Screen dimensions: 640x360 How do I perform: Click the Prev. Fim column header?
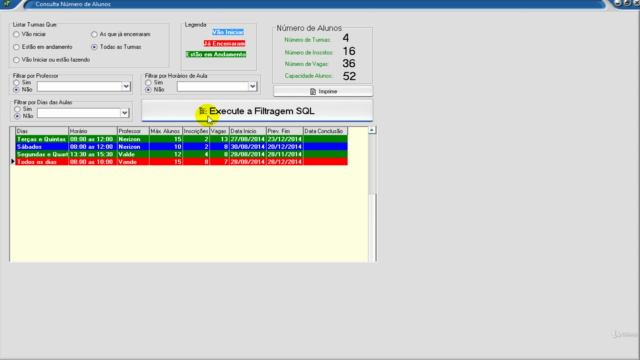pyautogui.click(x=285, y=131)
